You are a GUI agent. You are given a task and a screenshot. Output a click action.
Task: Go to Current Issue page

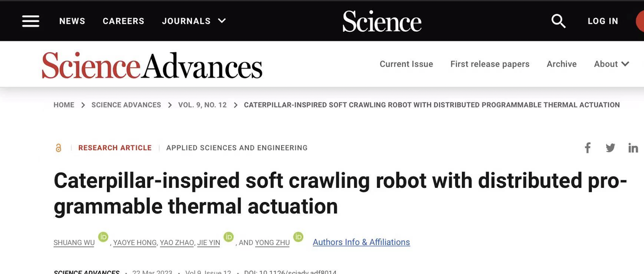[x=406, y=64]
